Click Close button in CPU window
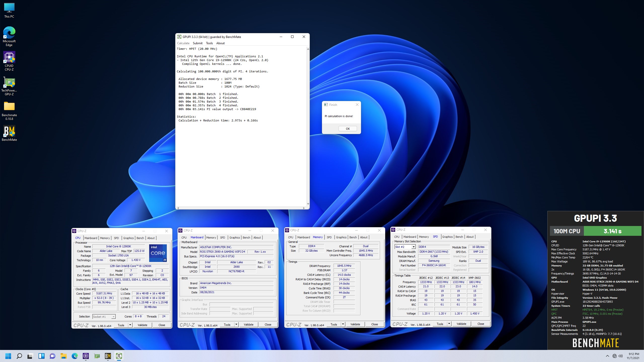The width and height of the screenshot is (644, 362). click(162, 325)
